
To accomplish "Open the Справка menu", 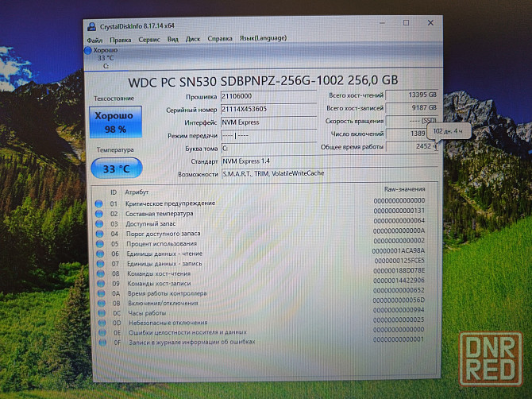I will pyautogui.click(x=220, y=39).
